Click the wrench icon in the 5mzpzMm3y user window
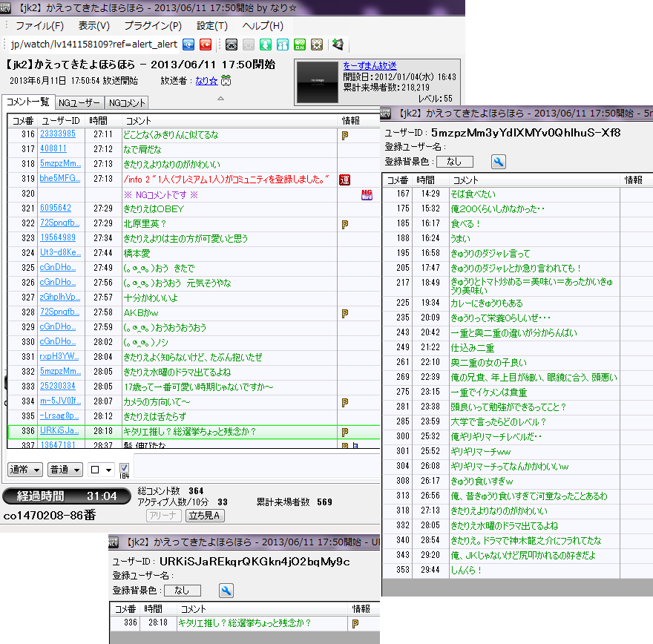 [x=499, y=162]
